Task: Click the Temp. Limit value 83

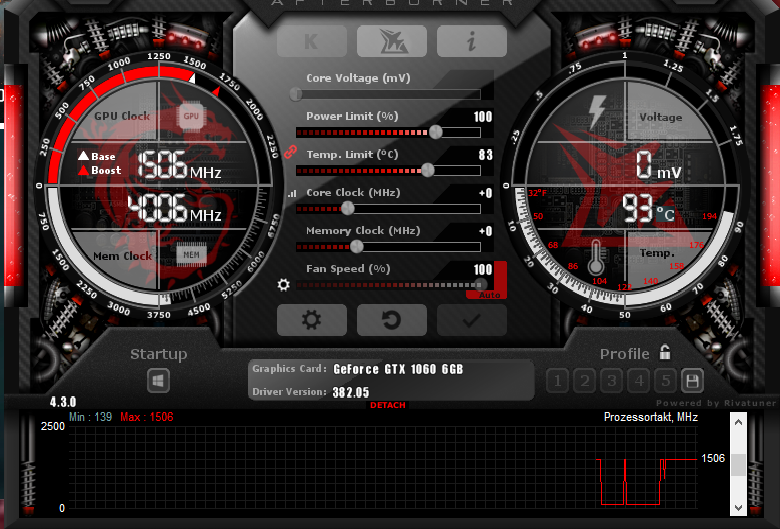Action: [486, 155]
